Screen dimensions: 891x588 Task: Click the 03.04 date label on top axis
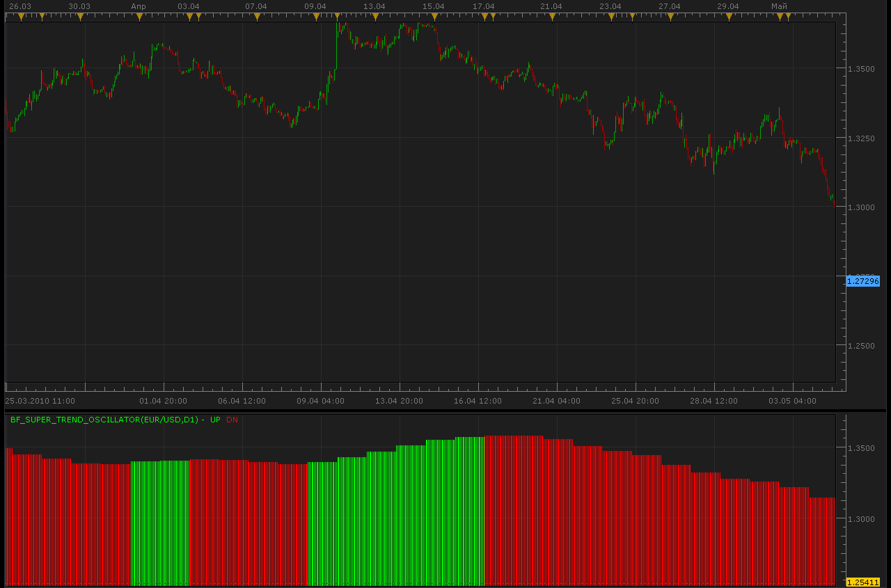[189, 6]
